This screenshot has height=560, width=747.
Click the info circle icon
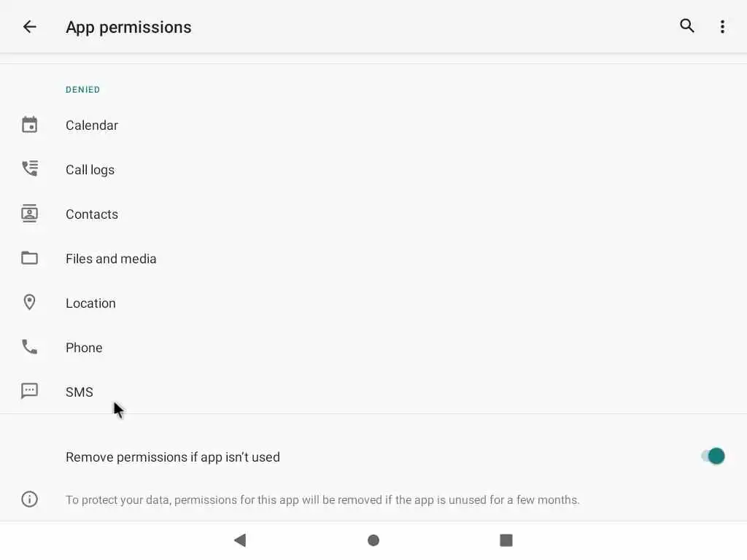29,499
